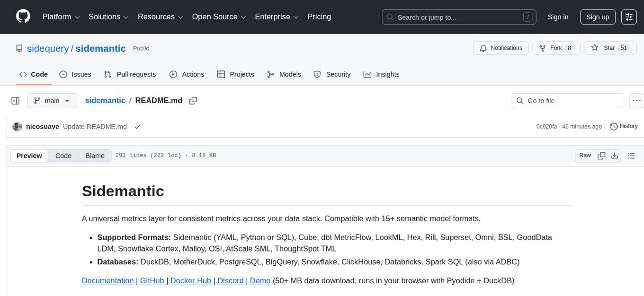This screenshot has width=644, height=296.
Task: Open the main branch dropdown
Action: click(x=52, y=101)
